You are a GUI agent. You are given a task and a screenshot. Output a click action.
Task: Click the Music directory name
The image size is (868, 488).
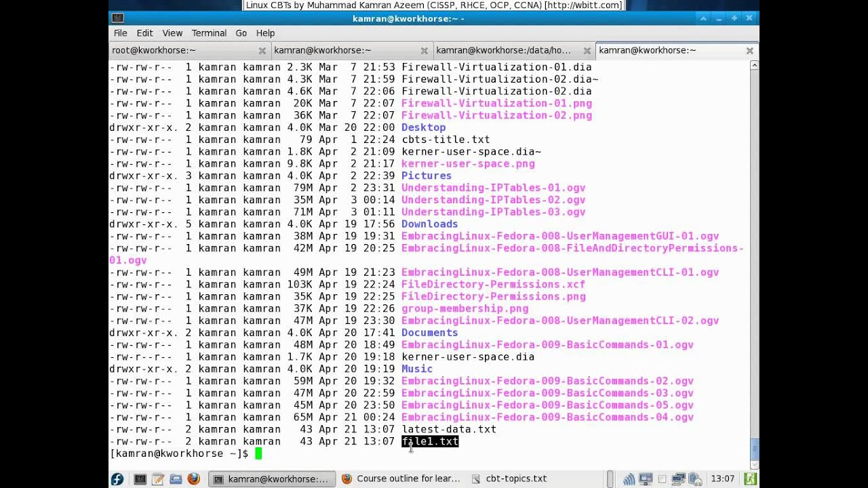417,369
